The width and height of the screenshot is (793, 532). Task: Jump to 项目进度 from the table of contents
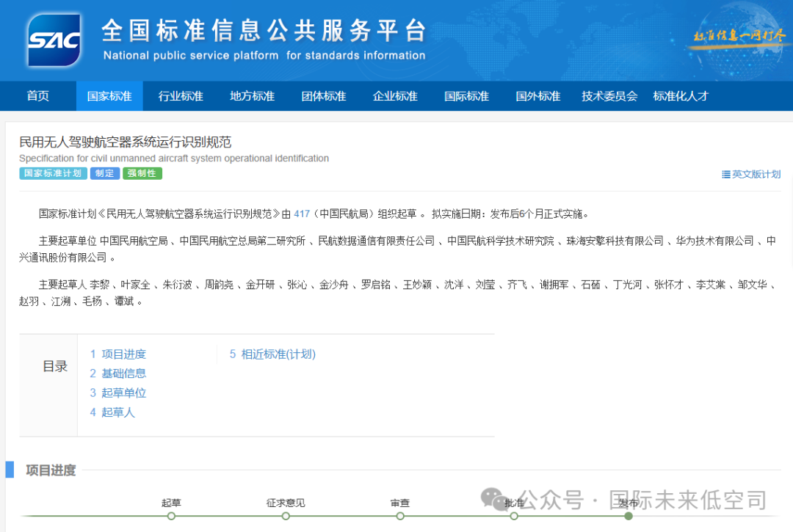tap(124, 353)
